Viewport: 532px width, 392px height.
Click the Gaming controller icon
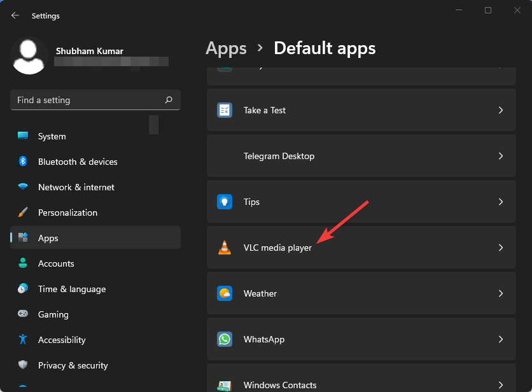coord(23,314)
